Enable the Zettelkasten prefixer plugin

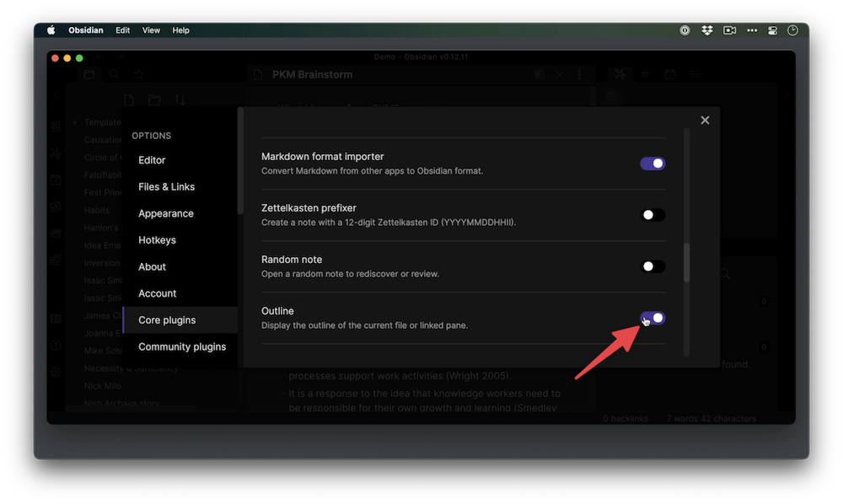pyautogui.click(x=652, y=215)
